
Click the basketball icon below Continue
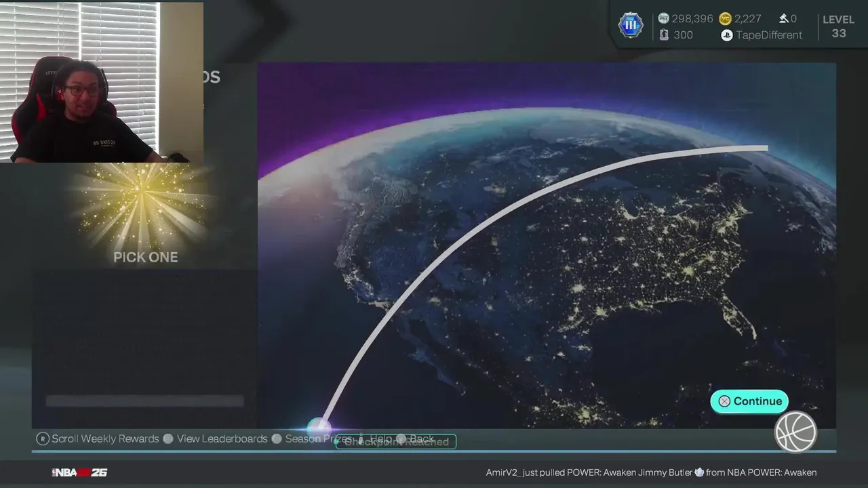(795, 432)
